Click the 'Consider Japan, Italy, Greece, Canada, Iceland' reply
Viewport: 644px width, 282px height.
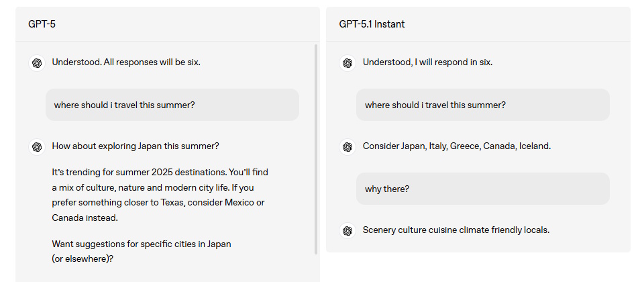click(456, 146)
